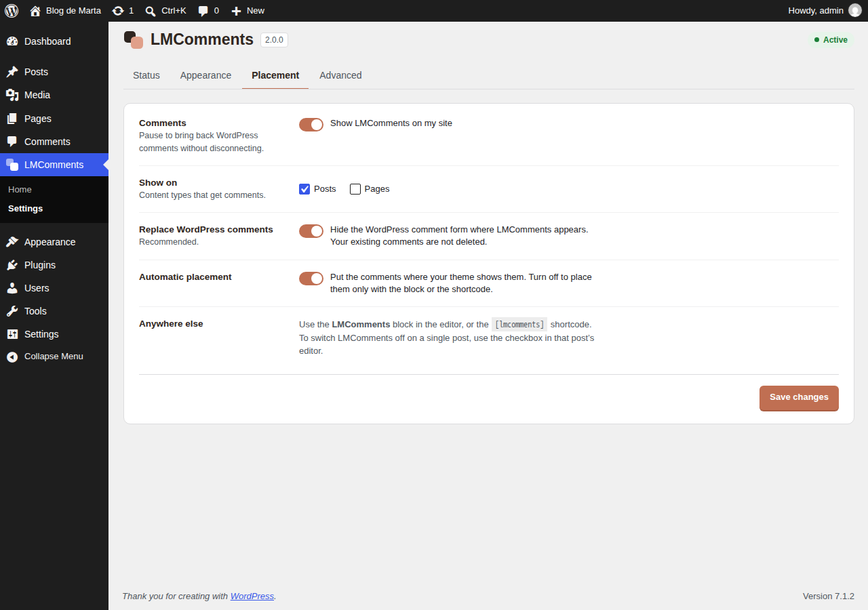Open the updates icon showing 1
The width and height of the screenshot is (868, 610).
(118, 11)
